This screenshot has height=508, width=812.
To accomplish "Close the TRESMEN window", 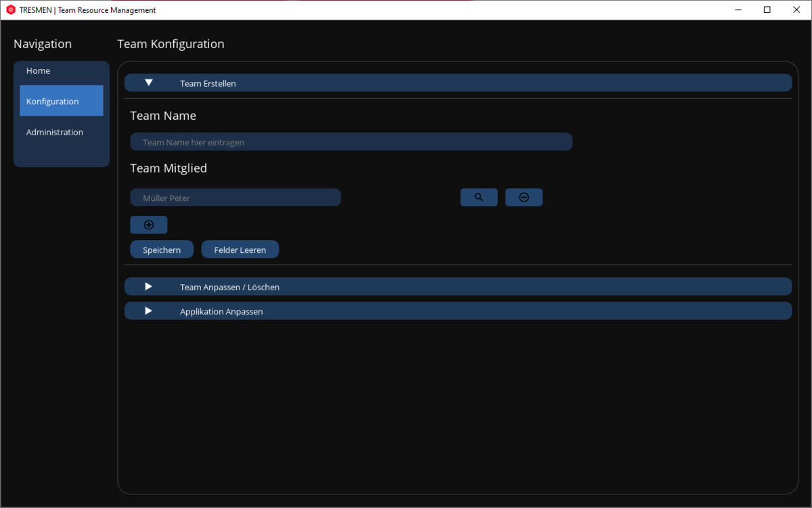I will [796, 10].
